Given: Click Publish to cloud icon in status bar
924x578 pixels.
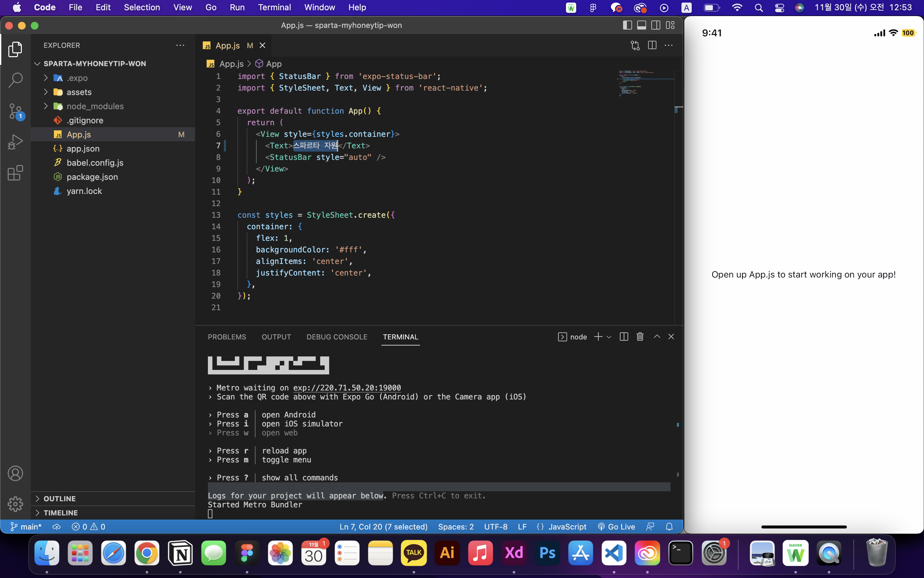Looking at the screenshot, I should click(x=56, y=527).
